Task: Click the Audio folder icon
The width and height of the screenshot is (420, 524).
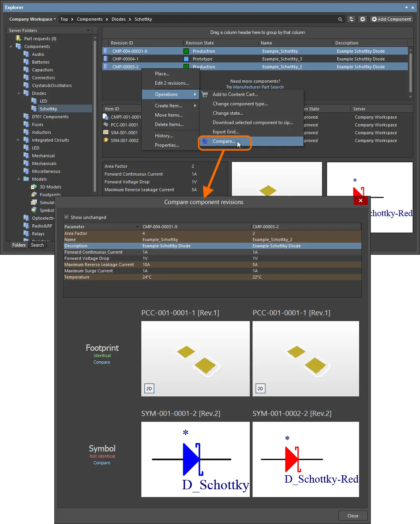Action: (26, 54)
